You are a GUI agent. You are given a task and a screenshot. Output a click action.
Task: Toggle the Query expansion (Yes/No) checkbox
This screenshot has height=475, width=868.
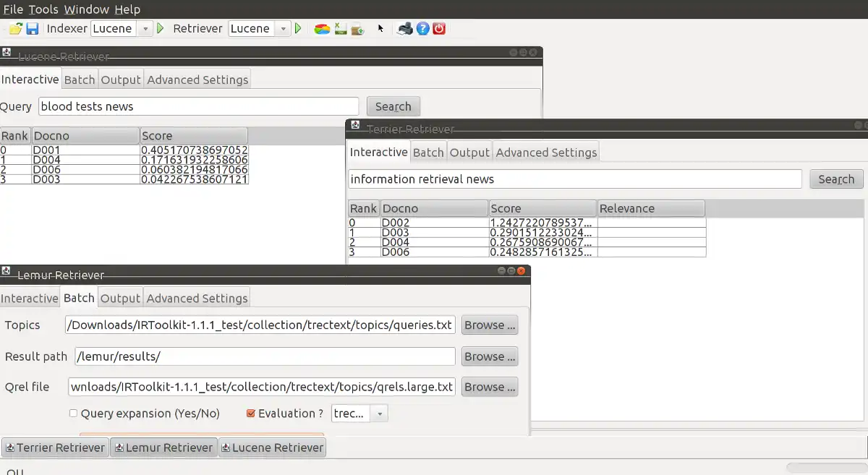tap(74, 414)
